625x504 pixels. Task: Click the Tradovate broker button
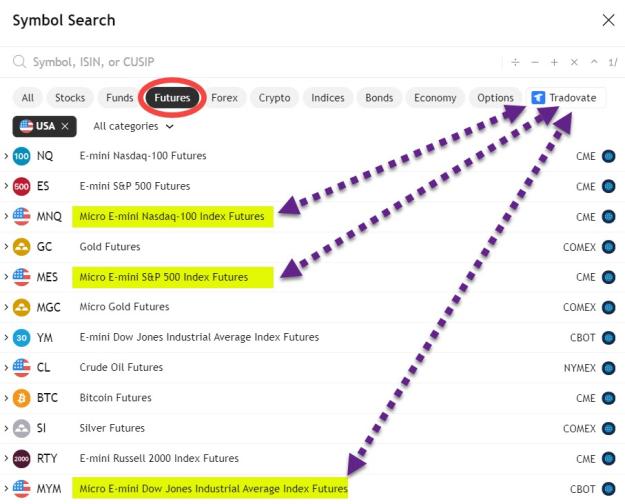click(x=566, y=98)
